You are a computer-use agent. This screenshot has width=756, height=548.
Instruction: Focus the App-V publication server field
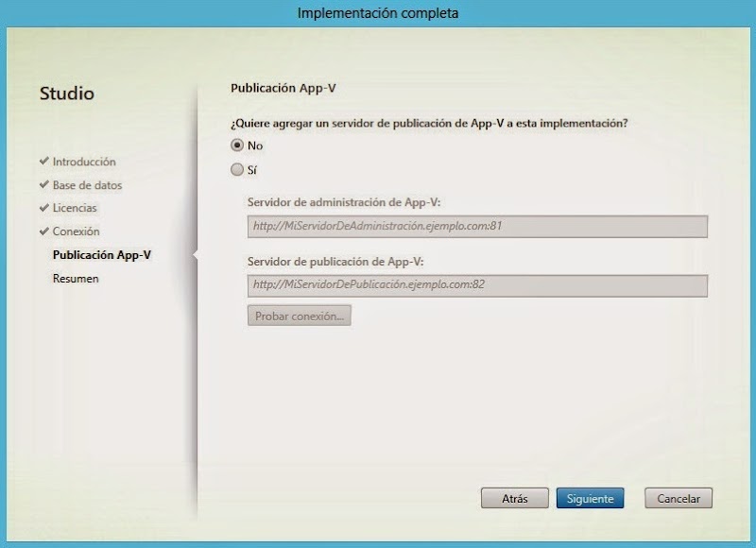(477, 285)
